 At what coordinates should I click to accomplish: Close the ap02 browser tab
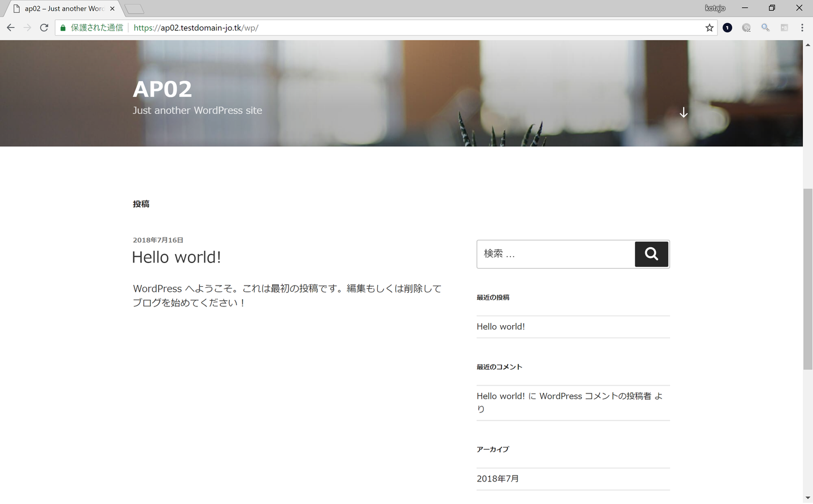click(x=112, y=8)
